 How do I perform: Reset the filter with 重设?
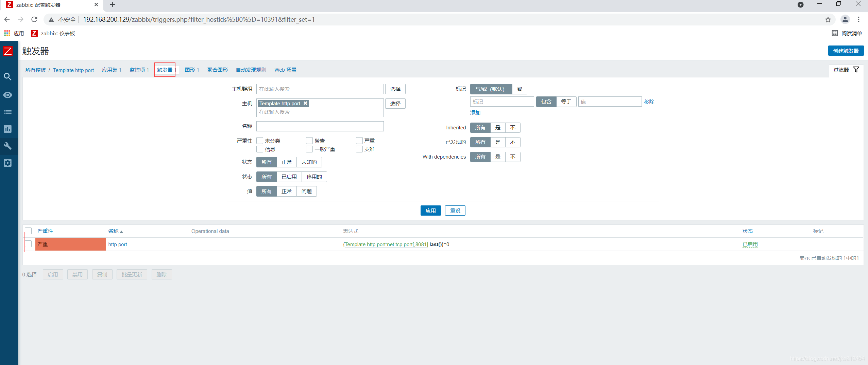[455, 211]
